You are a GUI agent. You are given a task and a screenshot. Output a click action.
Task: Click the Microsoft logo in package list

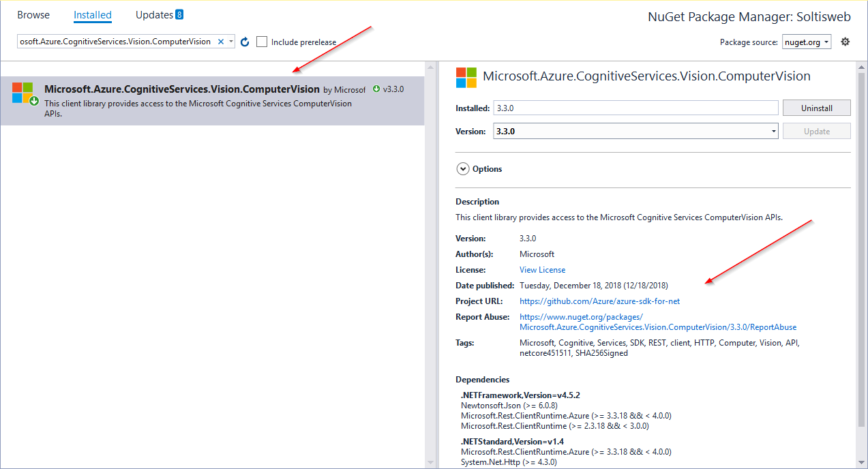[x=23, y=93]
